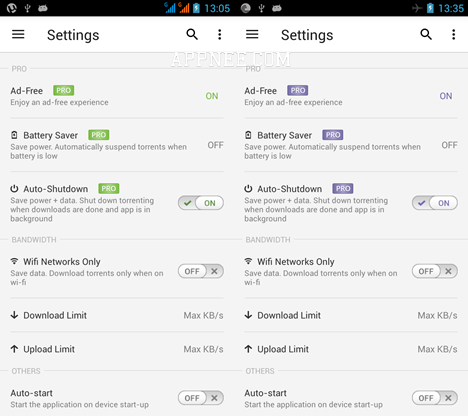Turn off the purple Auto-Shutdown switch
This screenshot has height=416, width=468.
point(435,203)
